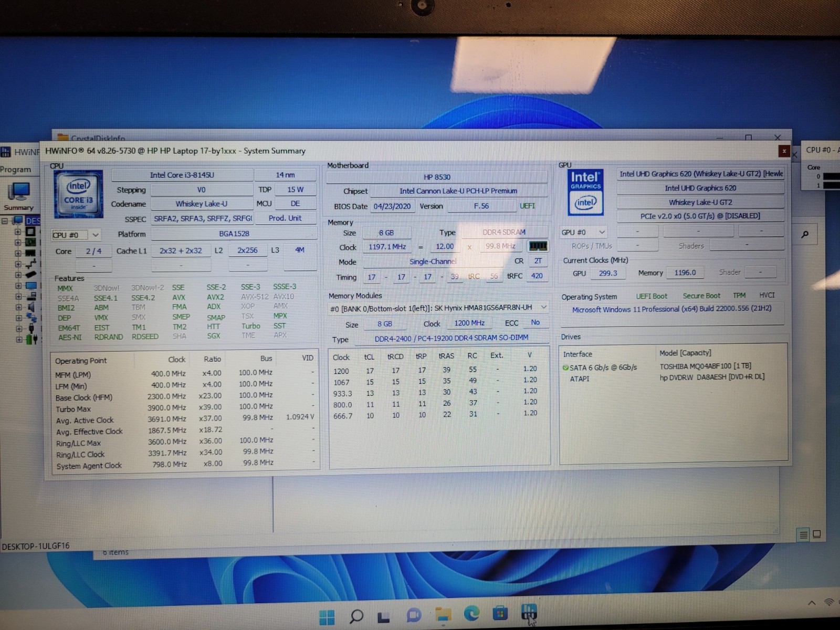Select the Monitor icon in the tree
Screen dimensions: 840x630
[31, 286]
